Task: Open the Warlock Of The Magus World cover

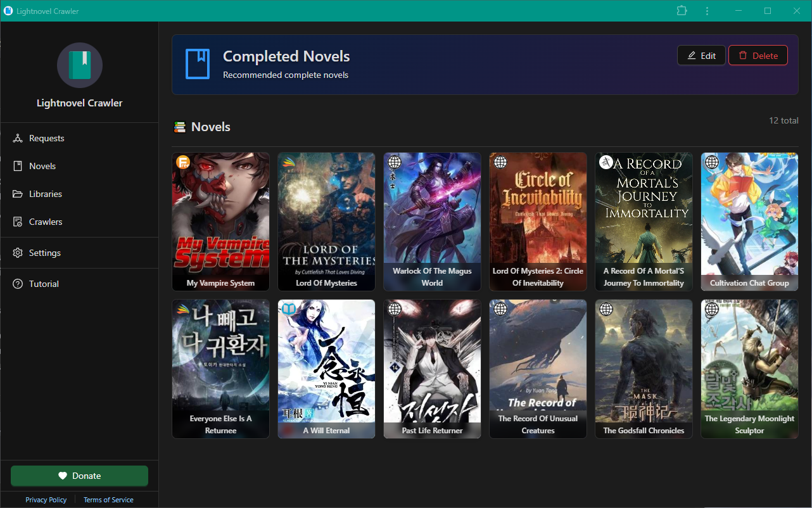Action: (x=432, y=222)
